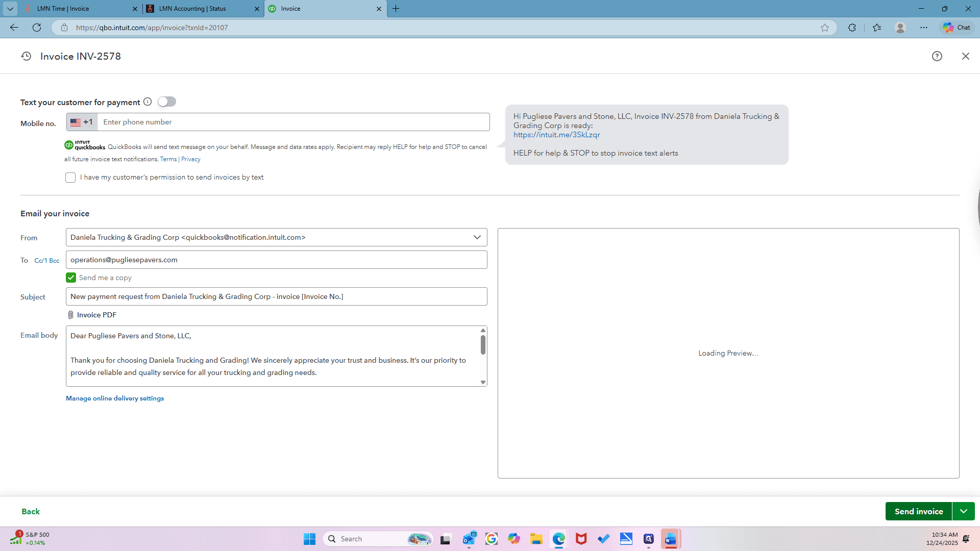Close the LMN Time Invoice tab

[x=135, y=9]
